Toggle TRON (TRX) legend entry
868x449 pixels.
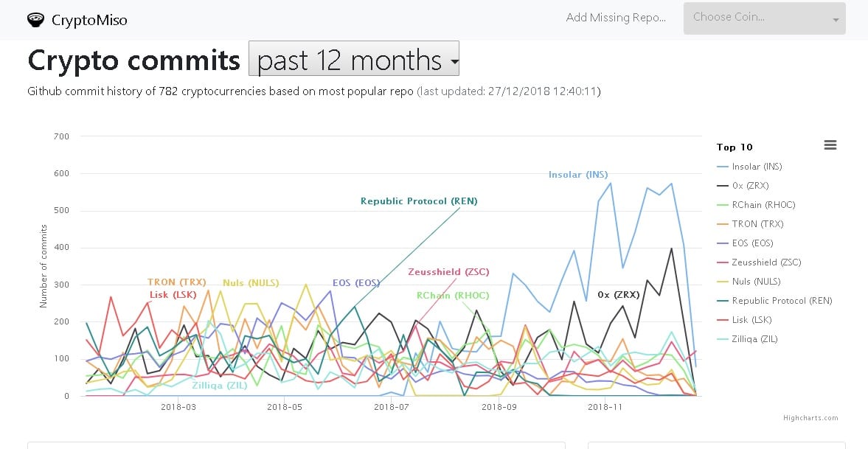(x=757, y=224)
